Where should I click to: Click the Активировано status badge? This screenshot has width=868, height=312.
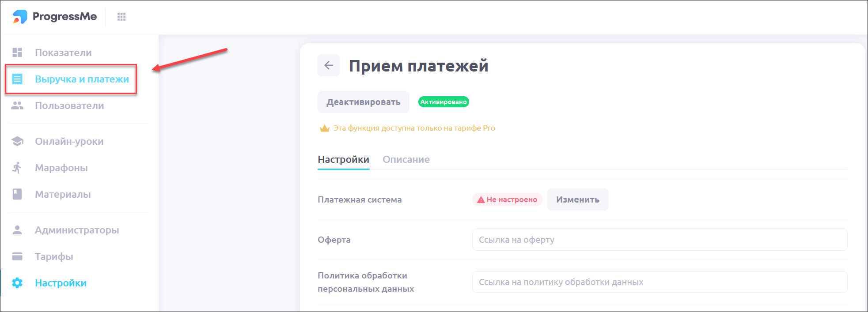tap(443, 102)
